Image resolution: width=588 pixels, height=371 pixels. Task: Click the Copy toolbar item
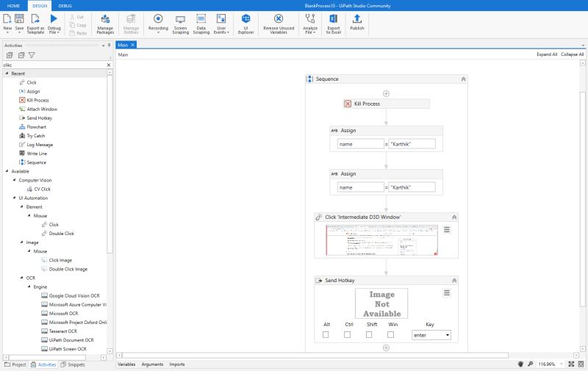click(78, 25)
